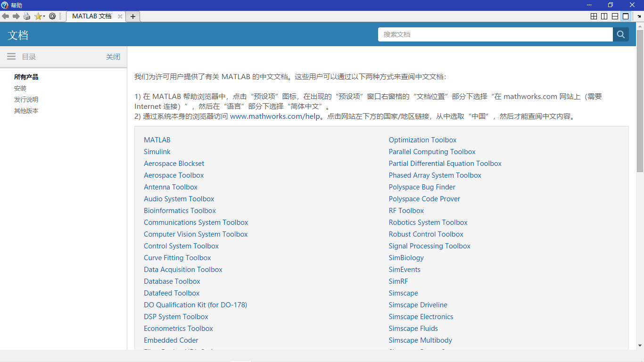Open SimBiology documentation link
Viewport: 644px width, 362px height.
[406, 258]
